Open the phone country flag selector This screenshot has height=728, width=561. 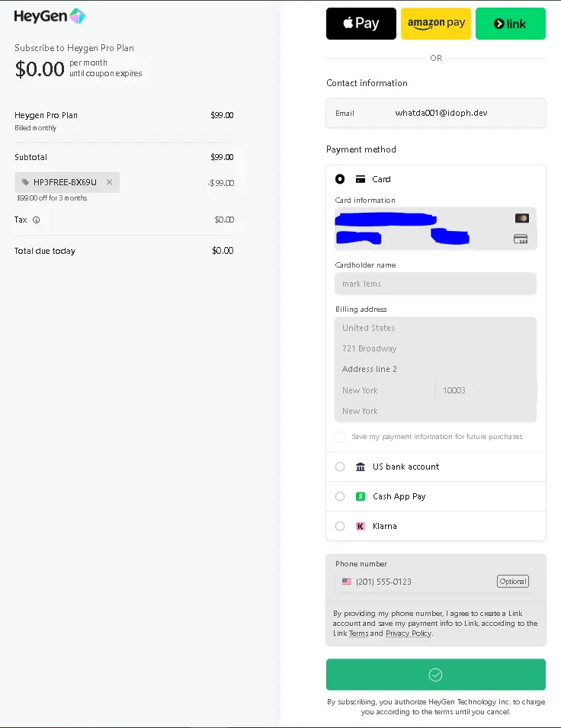click(347, 582)
